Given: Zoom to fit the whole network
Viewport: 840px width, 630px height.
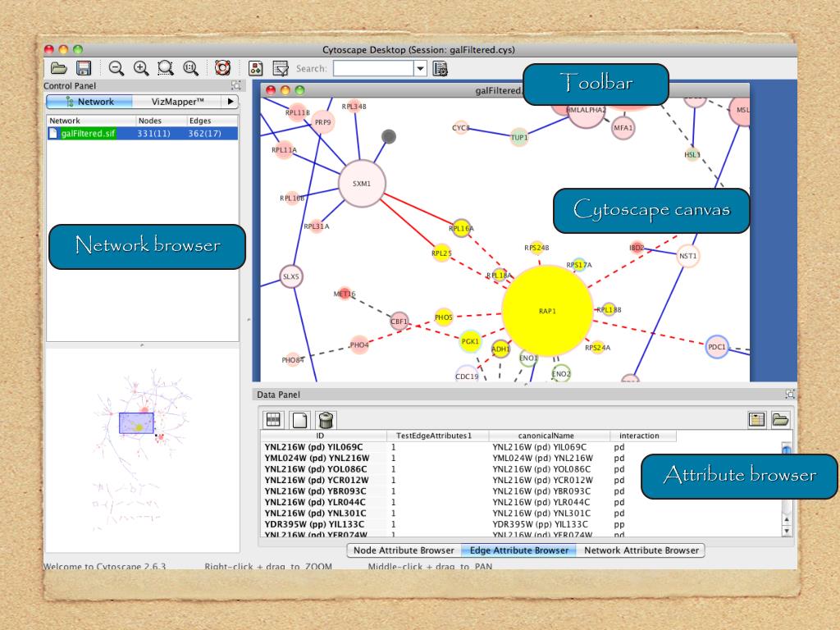Looking at the screenshot, I should (x=190, y=68).
